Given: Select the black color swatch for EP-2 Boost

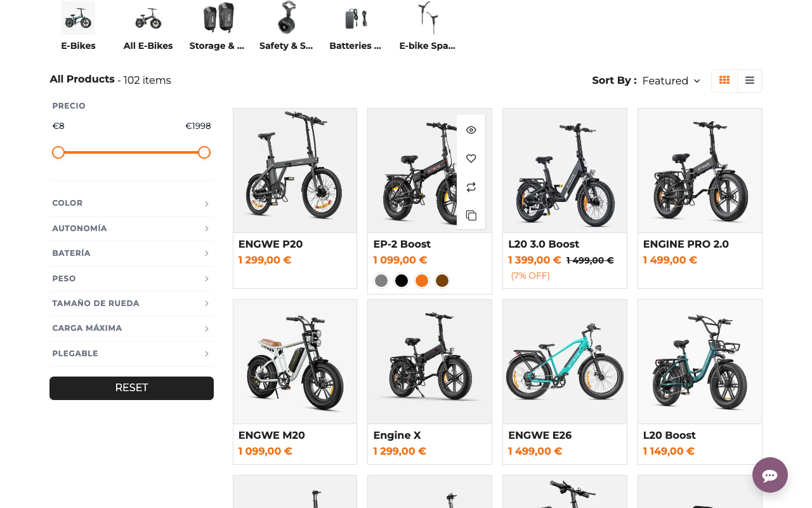Looking at the screenshot, I should [401, 280].
